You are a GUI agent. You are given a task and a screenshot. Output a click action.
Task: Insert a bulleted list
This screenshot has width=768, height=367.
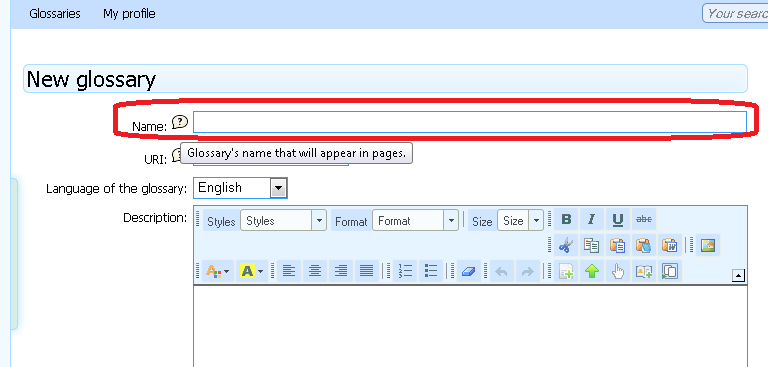[431, 271]
